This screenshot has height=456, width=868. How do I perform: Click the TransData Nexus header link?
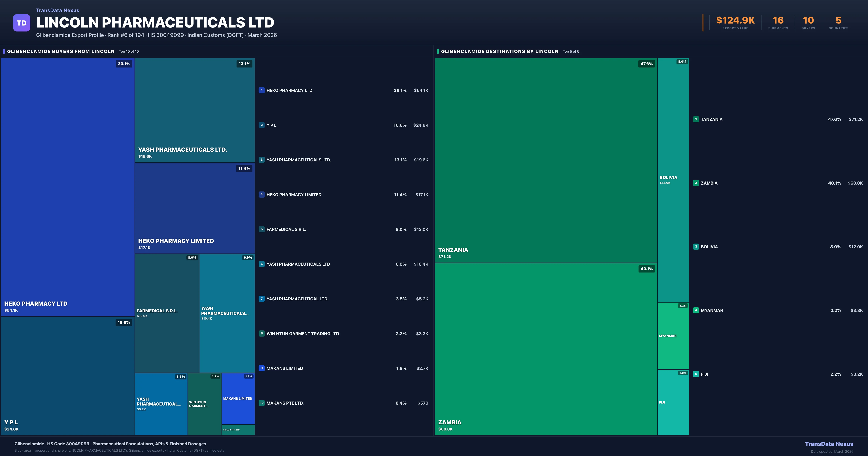58,10
